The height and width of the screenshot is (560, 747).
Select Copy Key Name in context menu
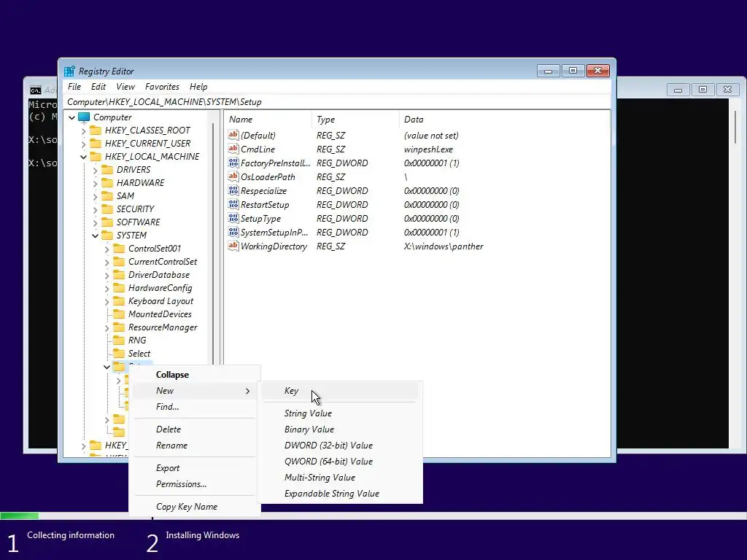[x=195, y=507]
